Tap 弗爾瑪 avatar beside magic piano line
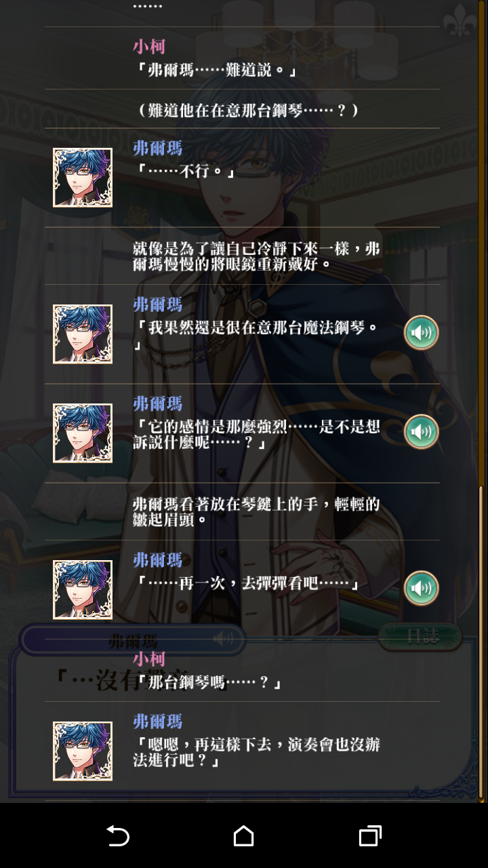 tap(83, 334)
